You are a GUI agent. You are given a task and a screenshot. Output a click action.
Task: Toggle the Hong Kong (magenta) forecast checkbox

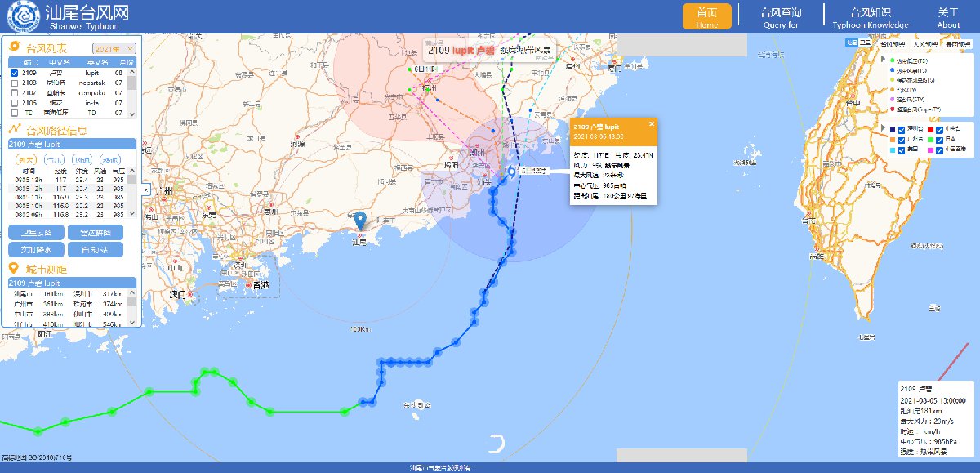pyautogui.click(x=939, y=150)
